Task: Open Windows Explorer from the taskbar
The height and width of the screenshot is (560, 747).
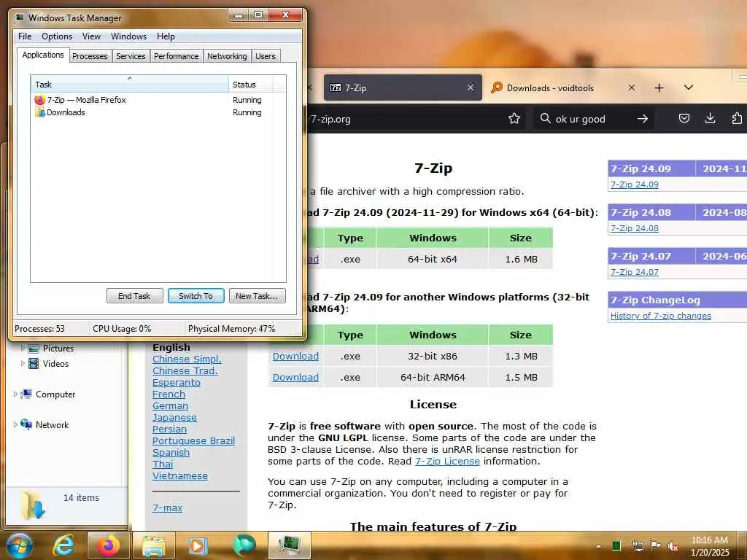Action: pyautogui.click(x=153, y=545)
